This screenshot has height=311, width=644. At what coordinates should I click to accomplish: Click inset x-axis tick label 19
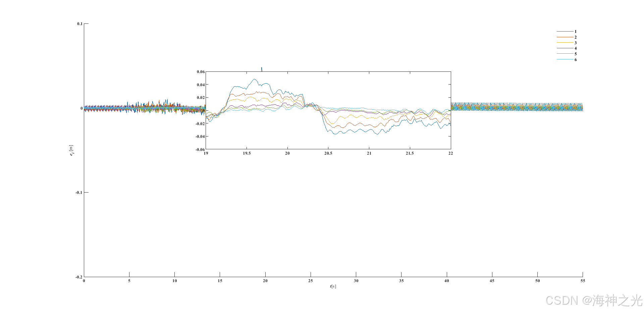pyautogui.click(x=206, y=153)
